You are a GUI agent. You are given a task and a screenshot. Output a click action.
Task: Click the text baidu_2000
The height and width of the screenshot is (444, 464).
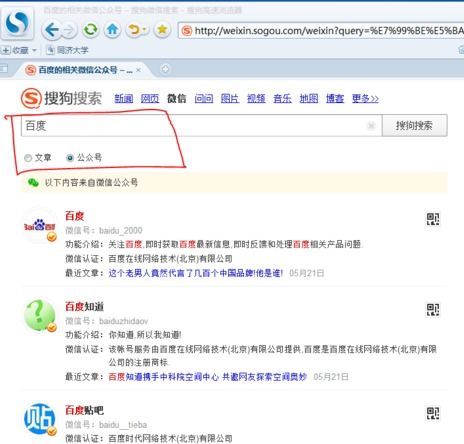pyautogui.click(x=121, y=230)
